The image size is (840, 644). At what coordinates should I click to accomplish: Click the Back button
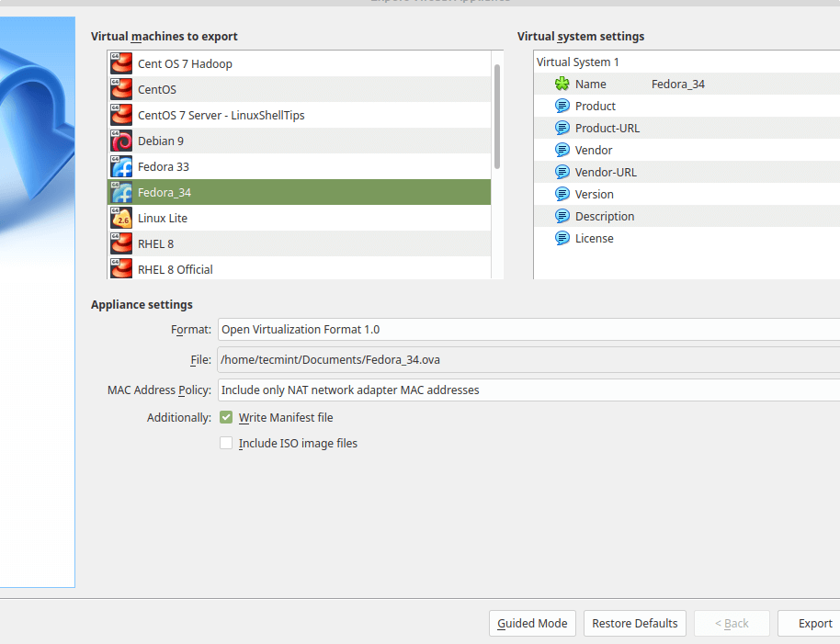[x=732, y=623]
